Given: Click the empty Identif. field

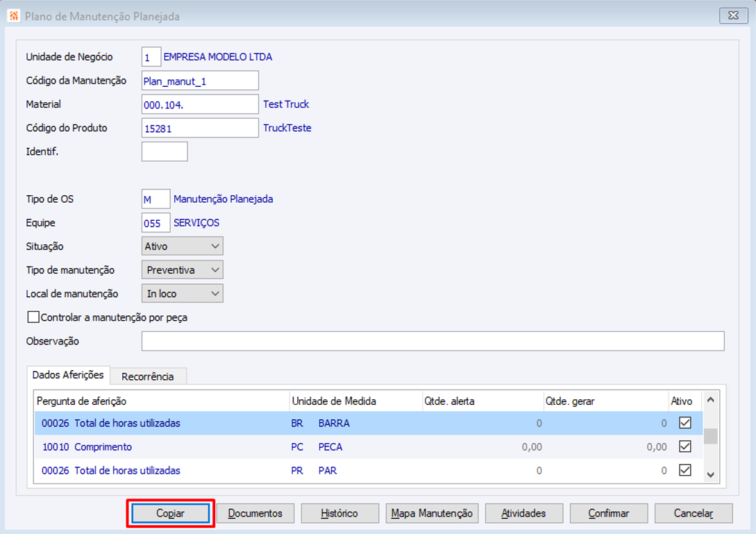Looking at the screenshot, I should pos(165,151).
